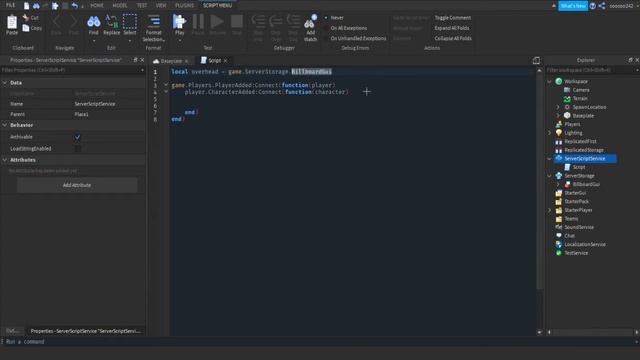Click the Terrain icon in Explorer

click(x=567, y=98)
